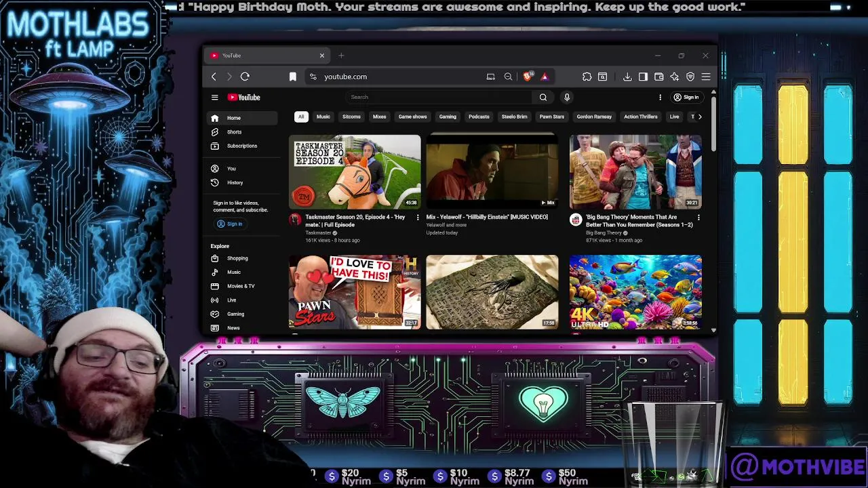Open Gaming under Explore sidebar
This screenshot has width=868, height=488.
242,314
